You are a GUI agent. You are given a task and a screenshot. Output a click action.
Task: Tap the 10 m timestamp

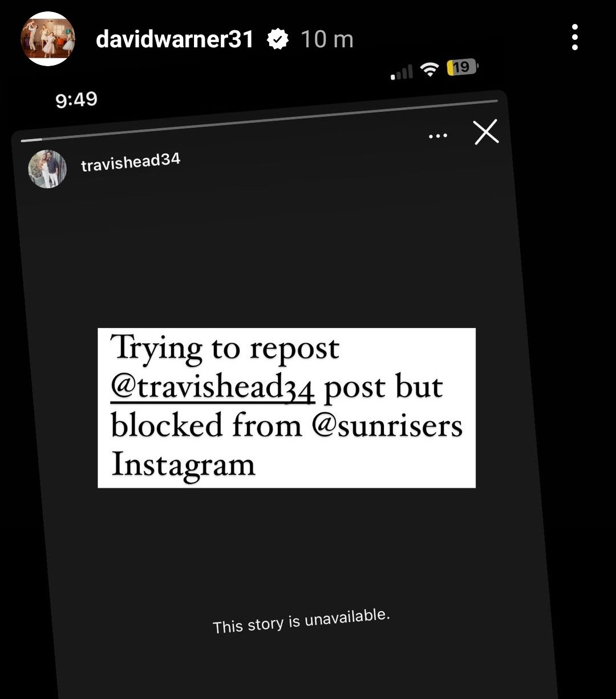[327, 39]
